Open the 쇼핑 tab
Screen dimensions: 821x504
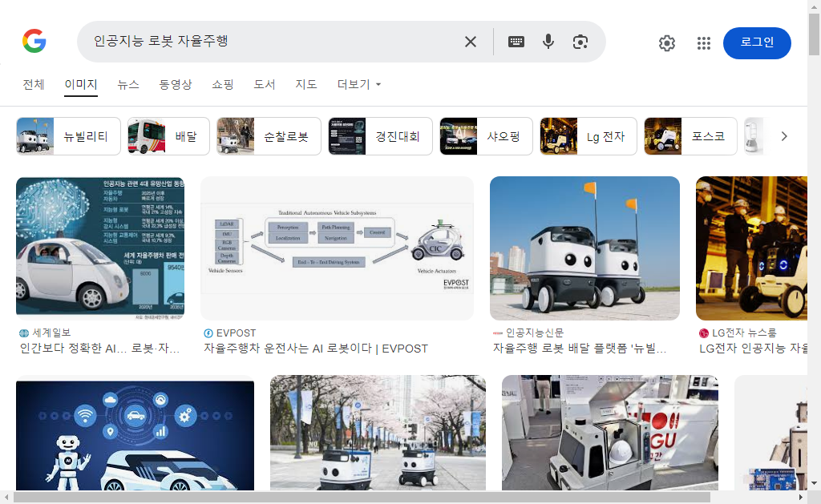(223, 84)
